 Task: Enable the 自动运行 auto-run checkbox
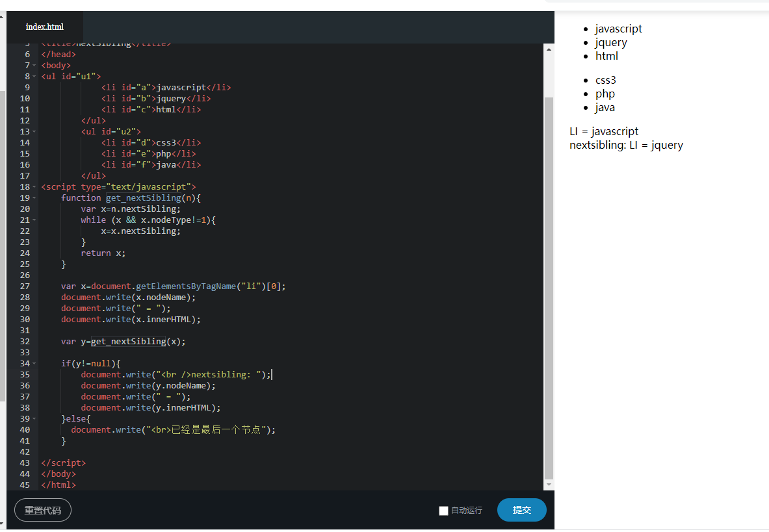pyautogui.click(x=443, y=511)
